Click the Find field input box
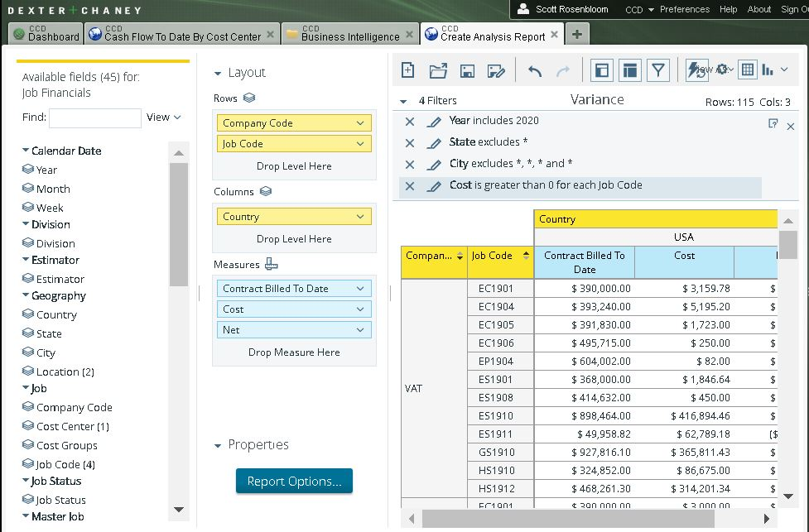 (x=95, y=118)
